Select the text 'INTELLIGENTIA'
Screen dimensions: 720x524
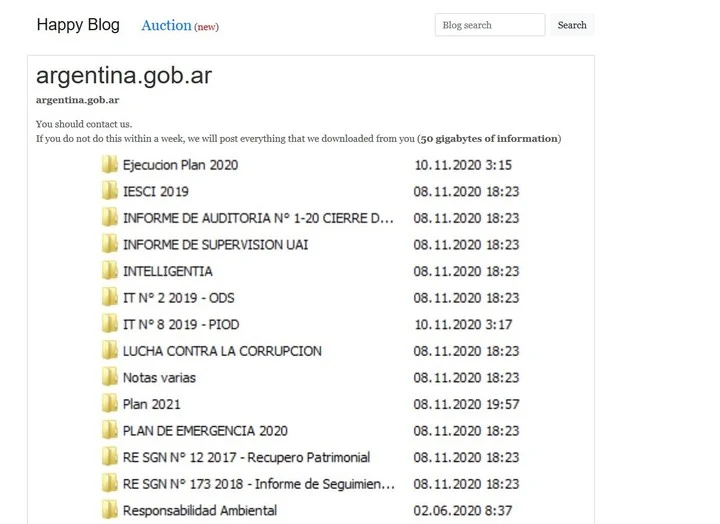point(168,271)
